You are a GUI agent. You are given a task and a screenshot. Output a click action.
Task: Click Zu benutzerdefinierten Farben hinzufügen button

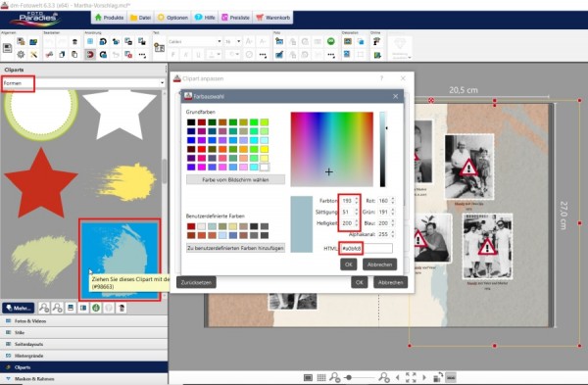coord(235,248)
